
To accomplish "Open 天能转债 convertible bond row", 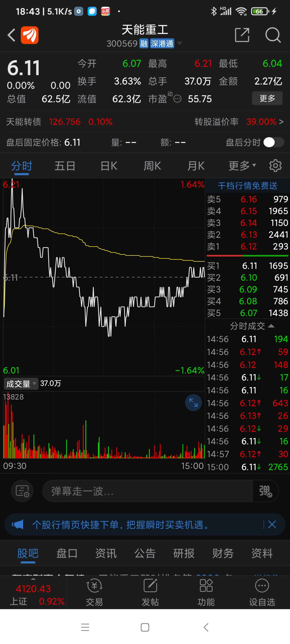I will click(x=59, y=122).
